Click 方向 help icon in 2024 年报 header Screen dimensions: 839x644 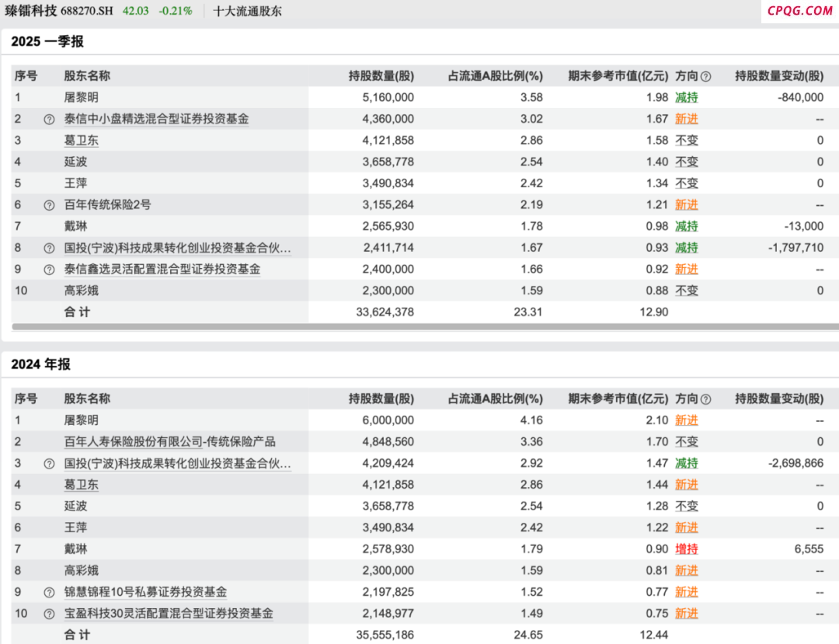(x=705, y=399)
